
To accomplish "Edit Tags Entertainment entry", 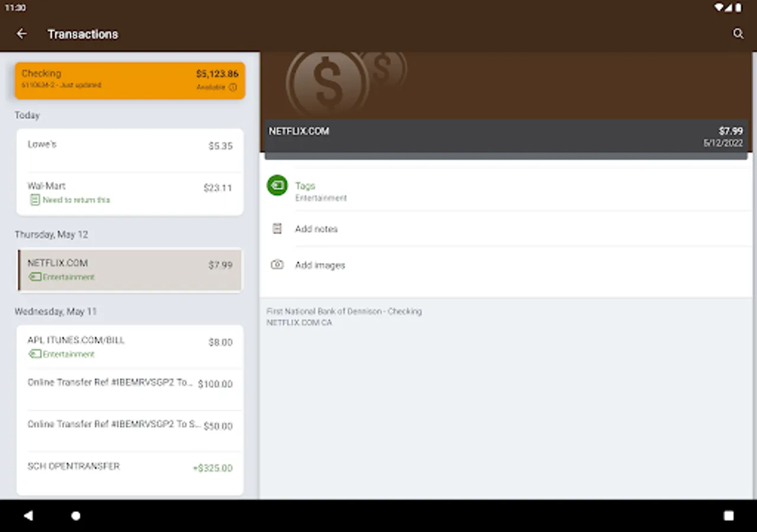I will tap(506, 192).
